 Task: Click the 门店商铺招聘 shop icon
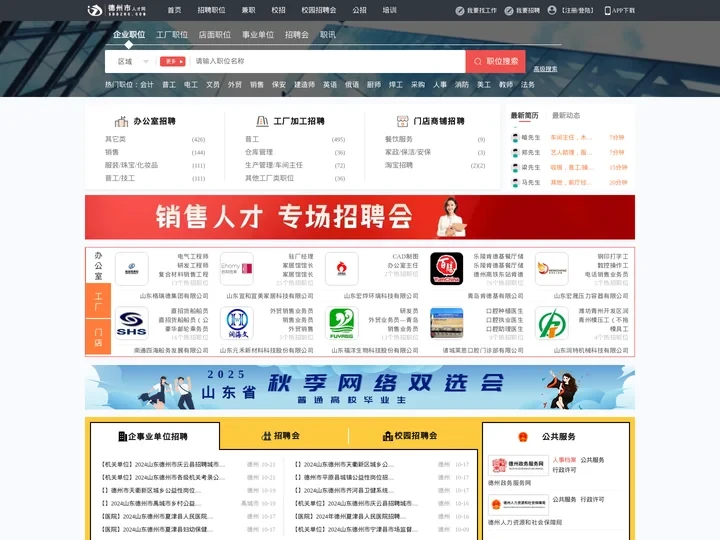coord(402,121)
